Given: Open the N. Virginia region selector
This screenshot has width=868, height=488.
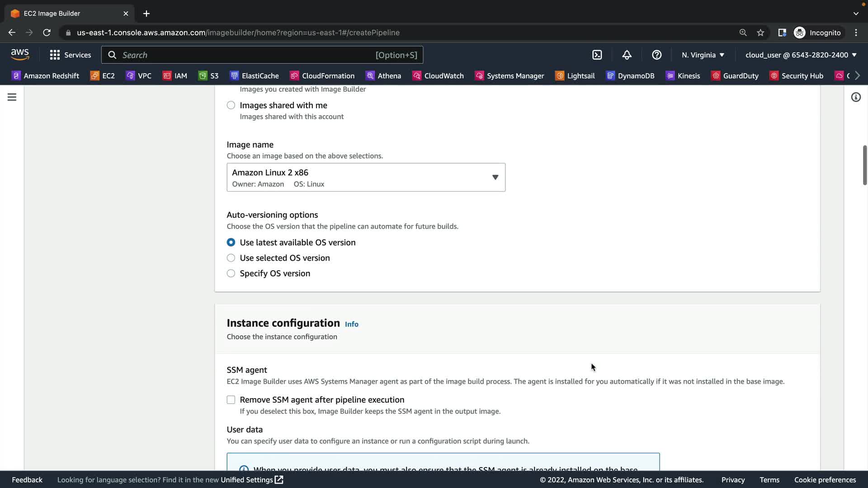Looking at the screenshot, I should (x=703, y=55).
